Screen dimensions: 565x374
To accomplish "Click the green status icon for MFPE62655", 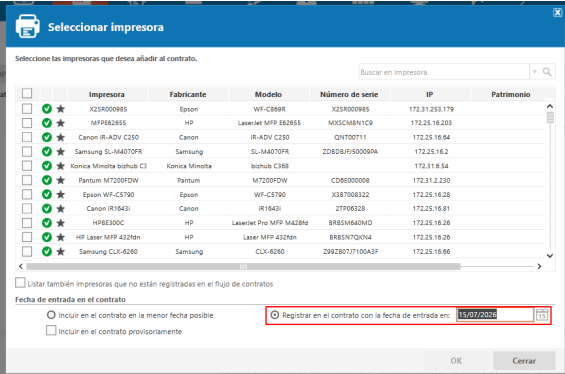I will (x=47, y=123).
